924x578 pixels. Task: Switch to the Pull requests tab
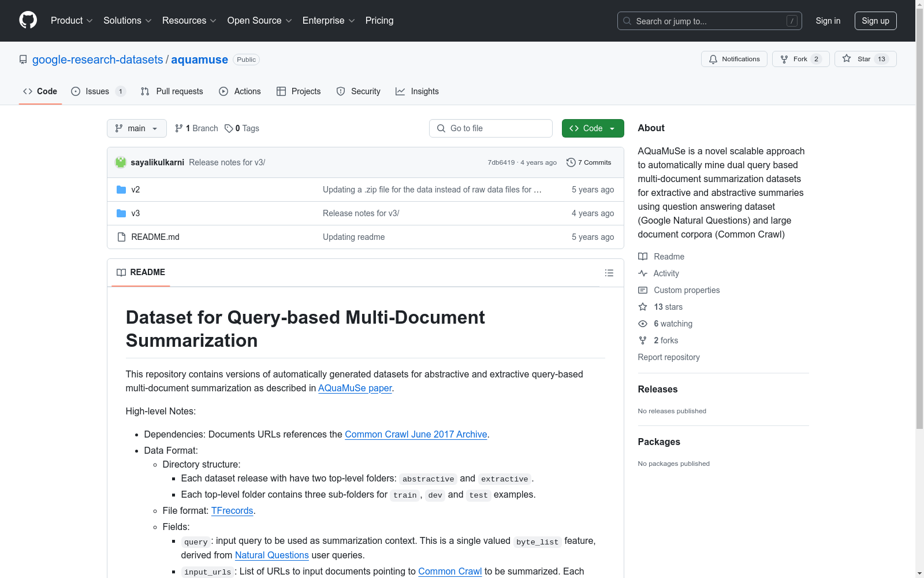[172, 91]
